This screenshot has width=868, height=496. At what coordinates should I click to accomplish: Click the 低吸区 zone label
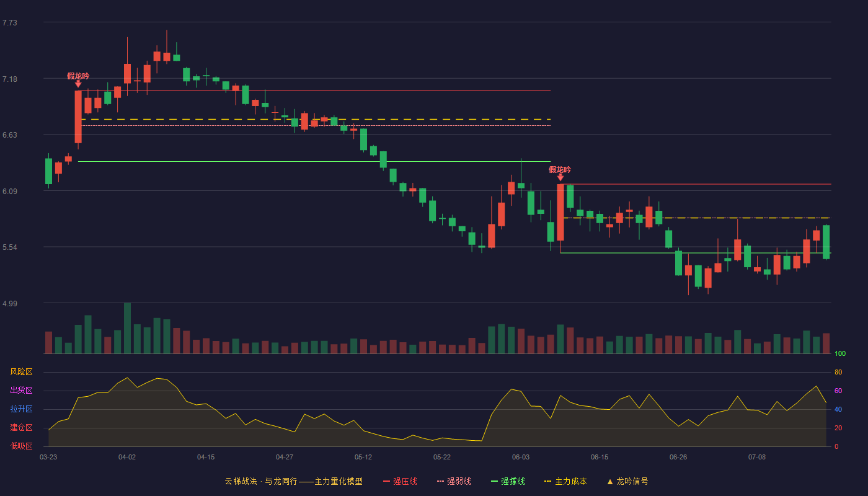[21, 446]
